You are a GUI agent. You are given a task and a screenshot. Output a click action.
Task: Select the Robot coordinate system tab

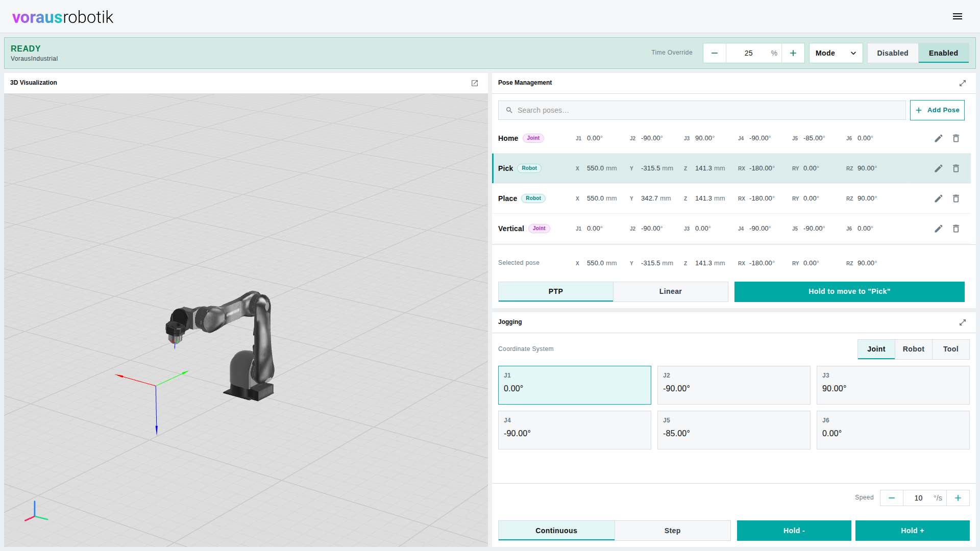[x=914, y=349]
